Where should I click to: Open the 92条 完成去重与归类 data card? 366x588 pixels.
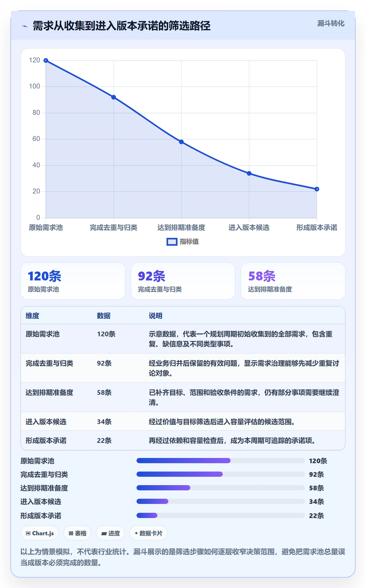(183, 281)
